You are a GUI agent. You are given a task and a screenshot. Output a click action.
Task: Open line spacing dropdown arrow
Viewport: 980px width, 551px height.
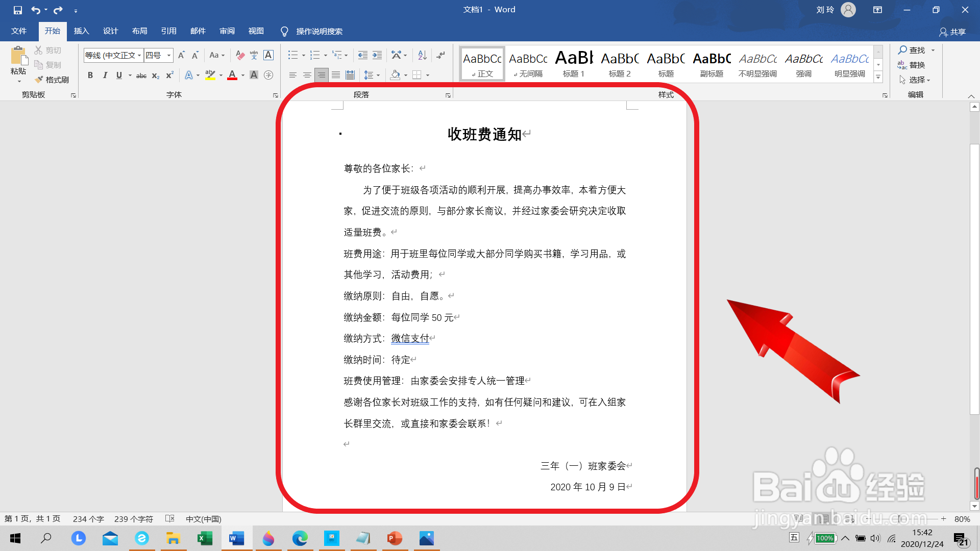[x=378, y=76]
